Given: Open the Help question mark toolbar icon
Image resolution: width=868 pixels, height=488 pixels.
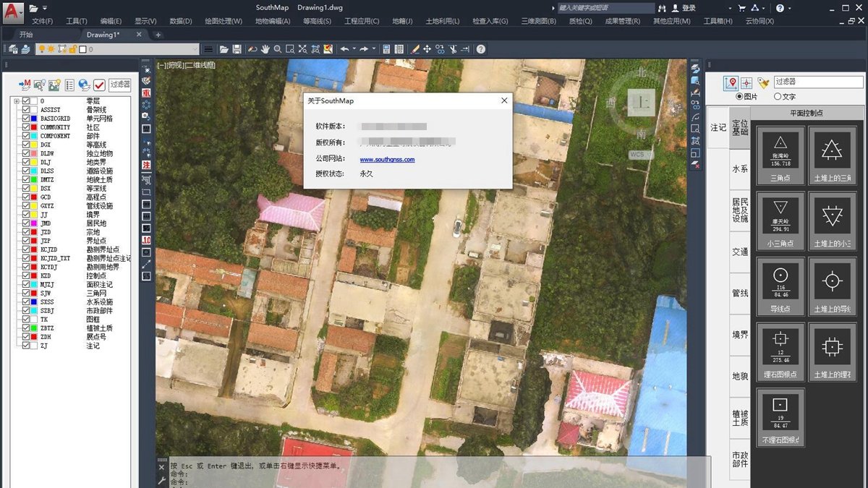Looking at the screenshot, I should pyautogui.click(x=481, y=49).
